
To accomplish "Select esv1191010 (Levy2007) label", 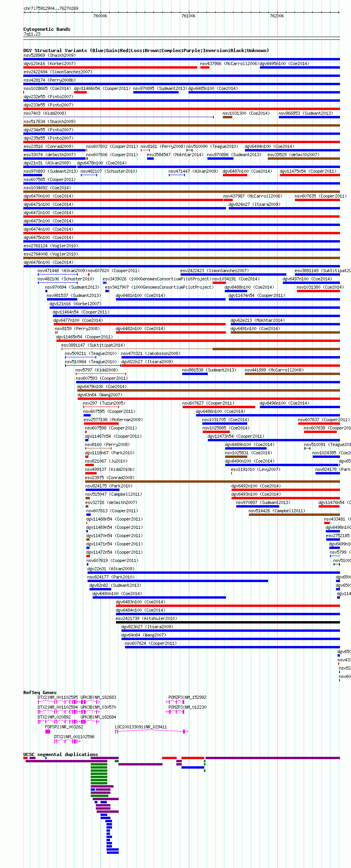I will coord(256,469).
